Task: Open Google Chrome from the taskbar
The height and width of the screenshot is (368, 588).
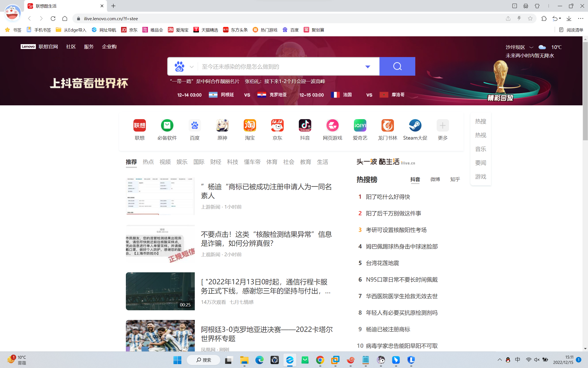Action: point(320,360)
